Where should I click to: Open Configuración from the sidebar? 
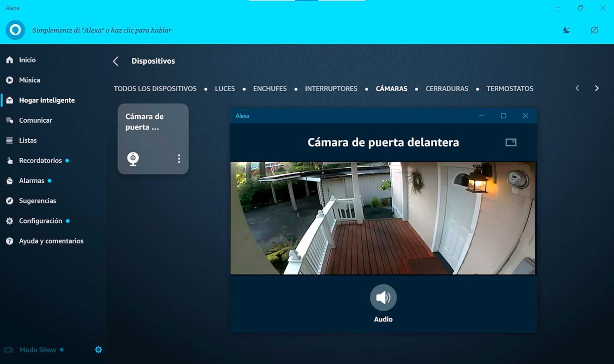40,221
